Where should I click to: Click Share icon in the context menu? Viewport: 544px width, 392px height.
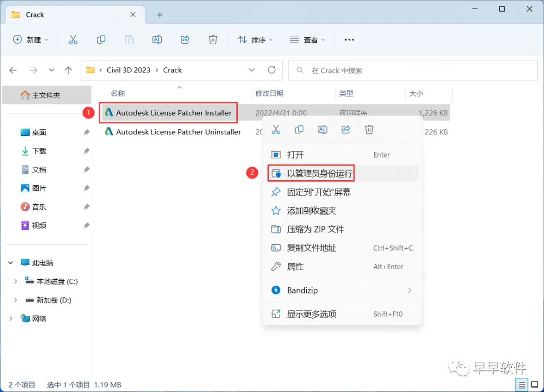tap(346, 130)
